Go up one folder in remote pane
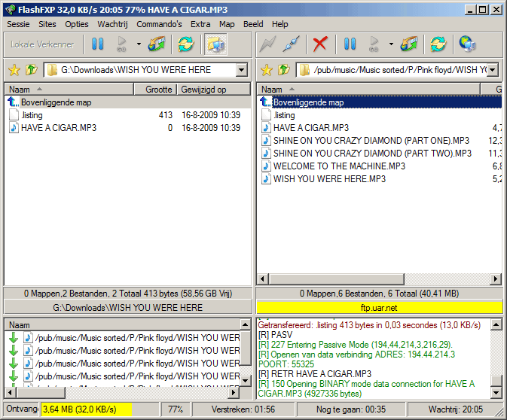 [283, 70]
